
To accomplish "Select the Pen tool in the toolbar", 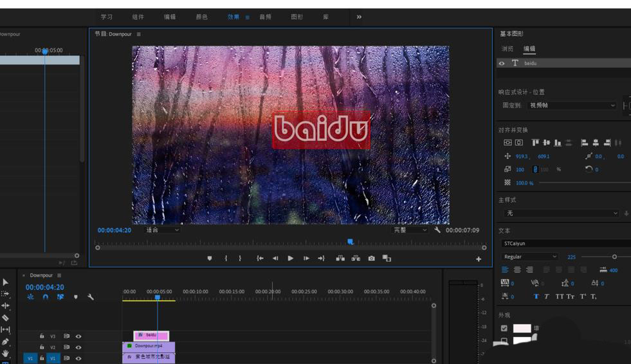I will tap(5, 341).
